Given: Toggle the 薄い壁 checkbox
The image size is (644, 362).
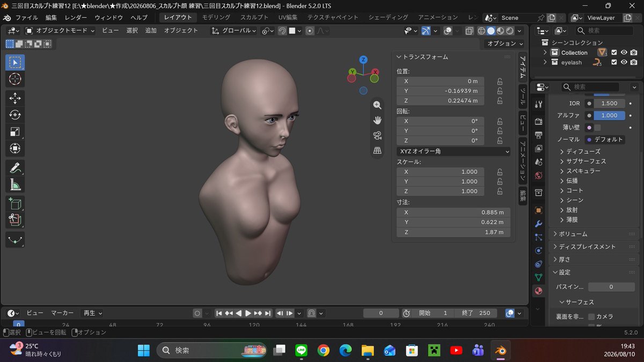Looking at the screenshot, I should pos(597,128).
